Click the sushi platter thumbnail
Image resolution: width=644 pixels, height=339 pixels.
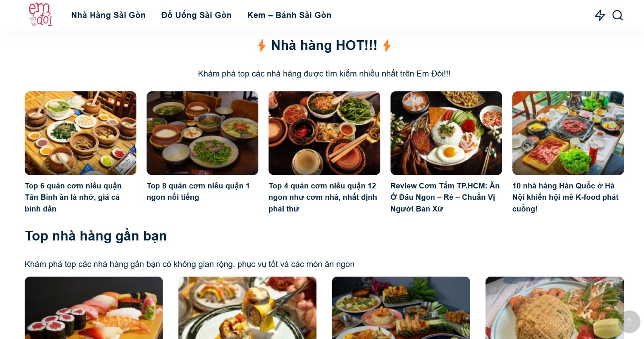94,308
